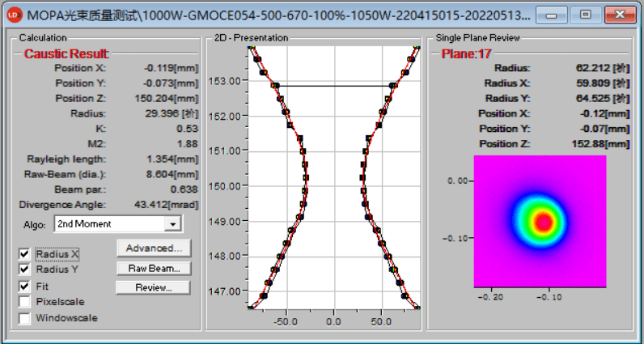The width and height of the screenshot is (644, 344).
Task: Select the horizontal plane marker line in caustic plot
Action: (333, 86)
